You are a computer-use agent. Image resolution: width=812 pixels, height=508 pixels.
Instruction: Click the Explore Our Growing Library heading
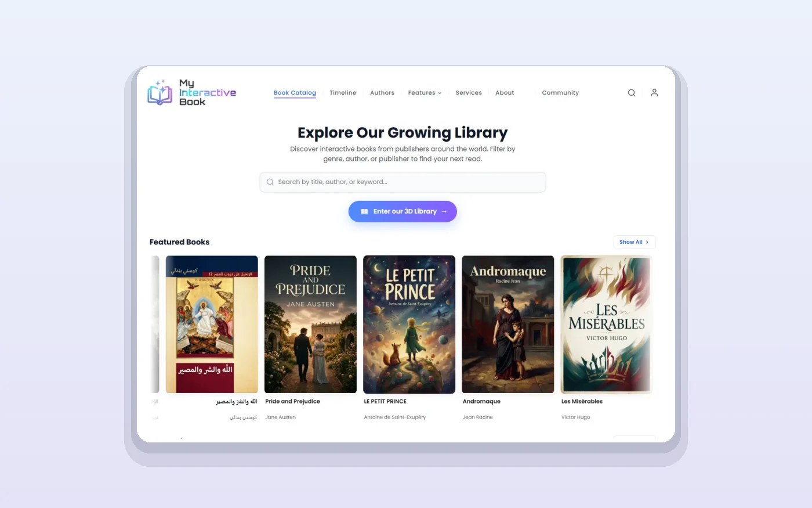tap(403, 133)
